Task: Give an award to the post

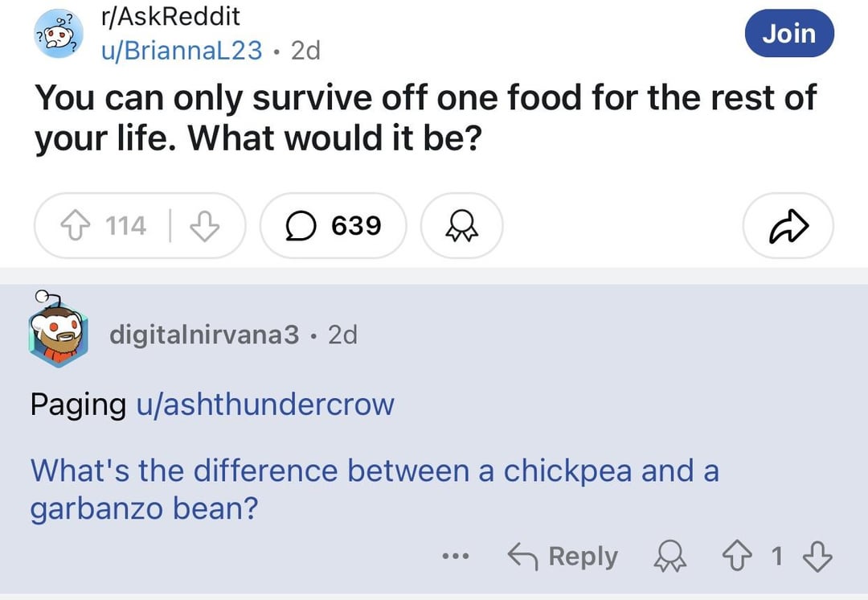Action: [461, 225]
